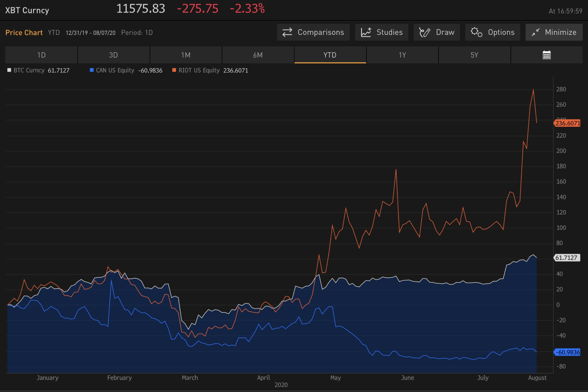Click the Draw pencil icon
This screenshot has height=392, width=588.
click(x=425, y=32)
